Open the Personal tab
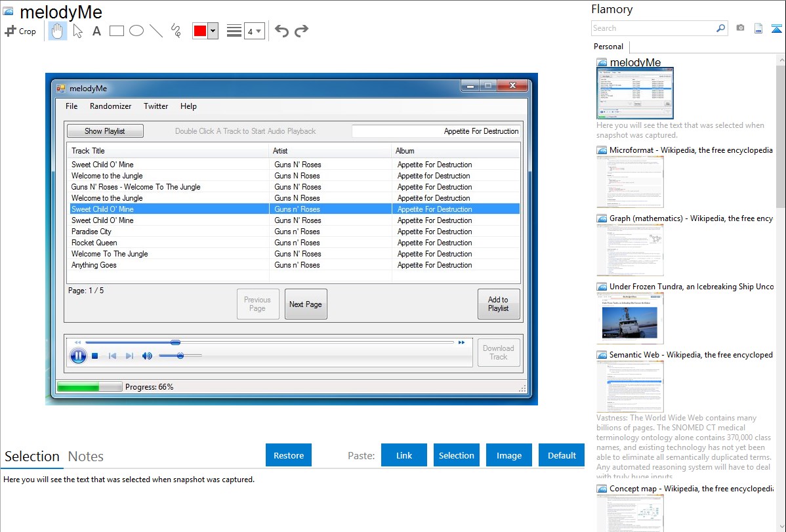786x532 pixels. [x=608, y=47]
